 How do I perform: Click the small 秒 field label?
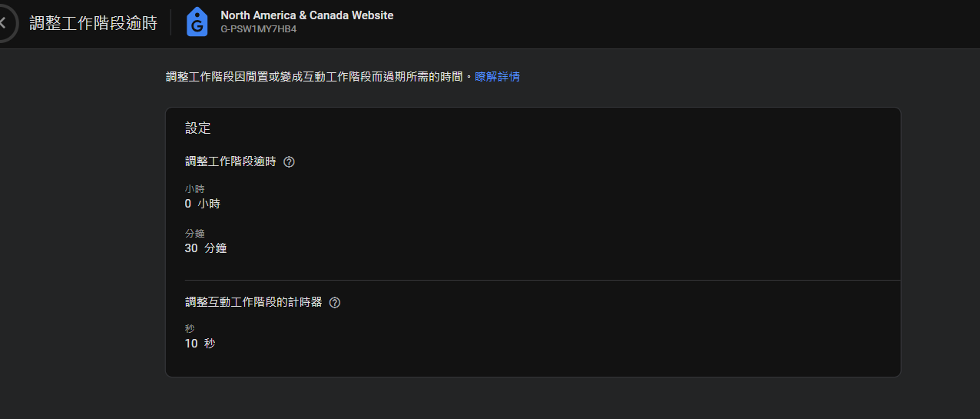point(190,329)
